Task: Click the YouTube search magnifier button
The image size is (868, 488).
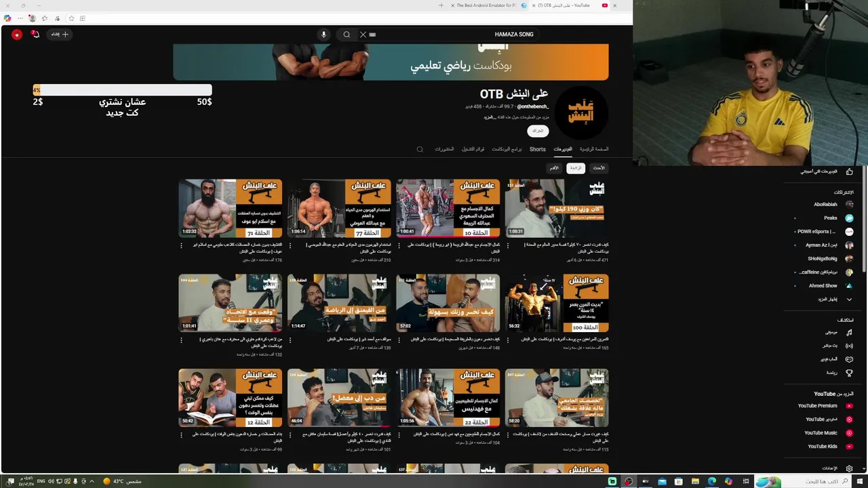Action: pyautogui.click(x=347, y=35)
